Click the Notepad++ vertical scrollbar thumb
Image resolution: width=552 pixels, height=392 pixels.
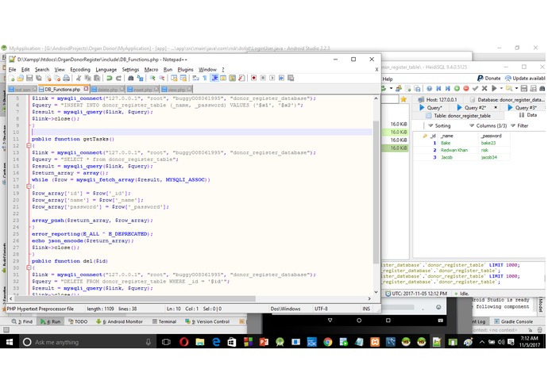376,191
